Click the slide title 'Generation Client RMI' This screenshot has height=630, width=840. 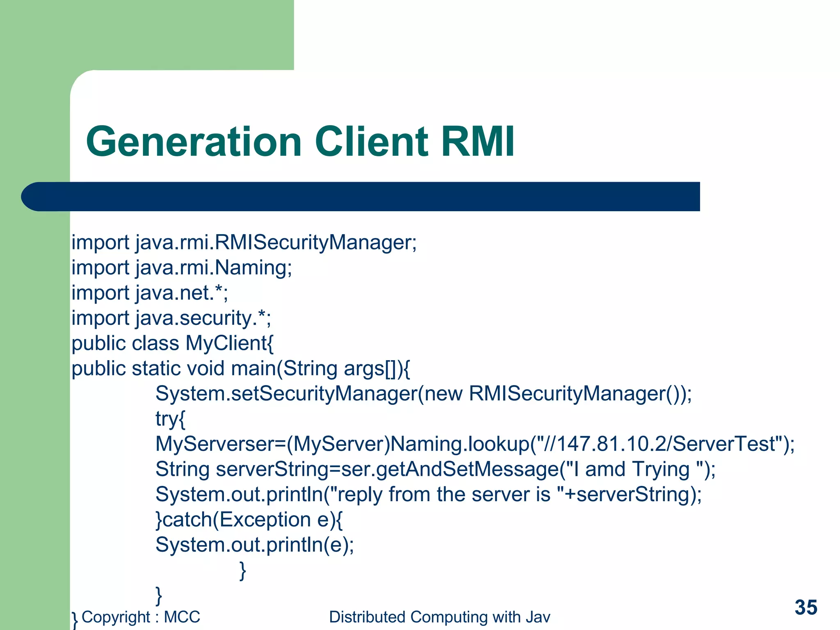(300, 142)
